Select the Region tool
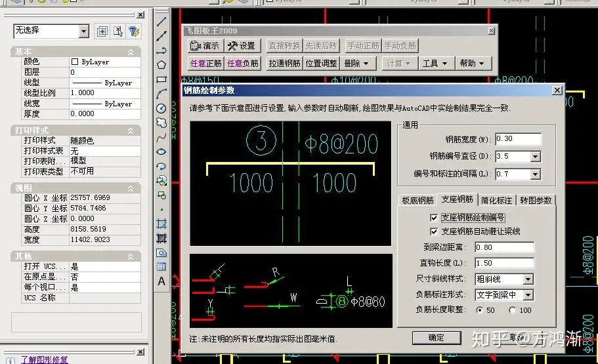Image resolution: width=598 pixels, height=364 pixels. click(x=161, y=253)
